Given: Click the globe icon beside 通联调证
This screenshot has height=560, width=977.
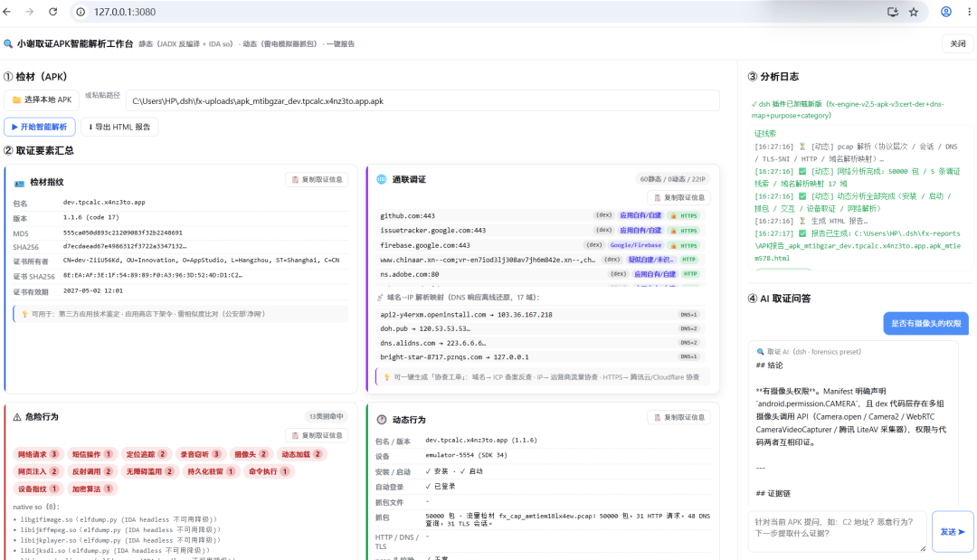Looking at the screenshot, I should point(382,179).
